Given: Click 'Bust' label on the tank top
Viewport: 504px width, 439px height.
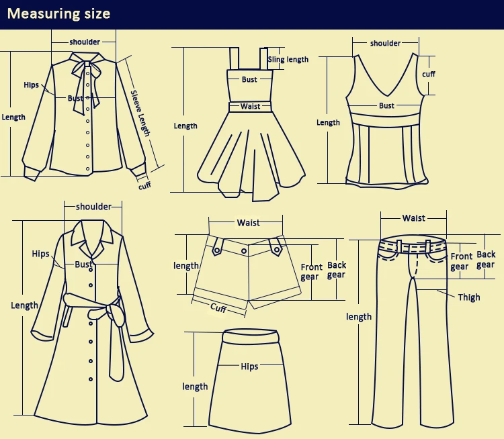Looking at the screenshot, I should 386,105.
